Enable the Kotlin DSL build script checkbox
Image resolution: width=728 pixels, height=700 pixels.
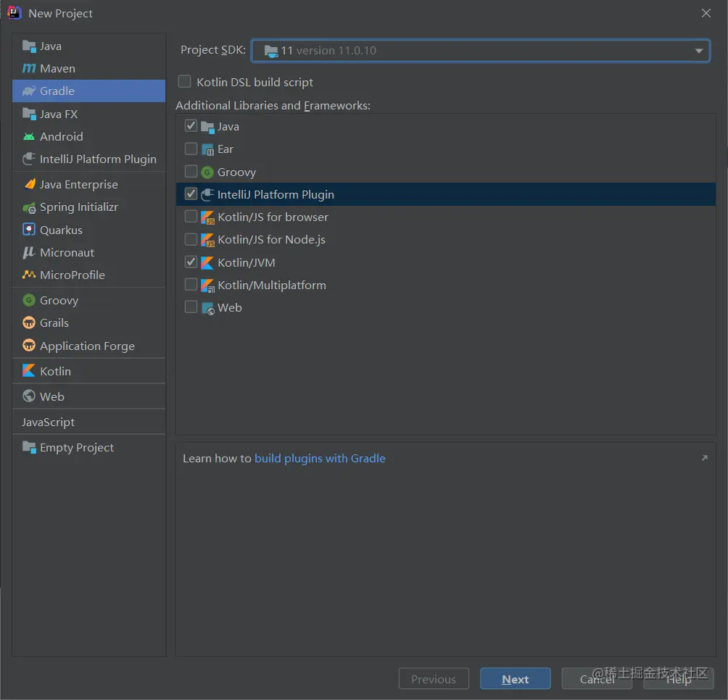[185, 82]
